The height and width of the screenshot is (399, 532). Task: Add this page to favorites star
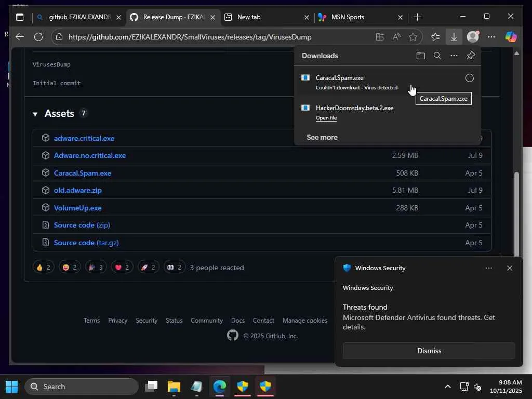point(413,37)
